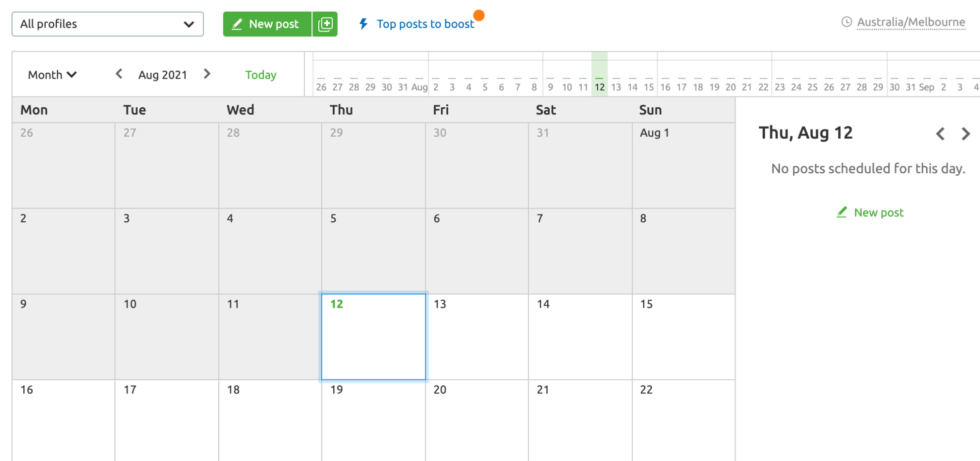Click the clock icon beside timezone
The width and height of the screenshot is (980, 461).
click(847, 22)
